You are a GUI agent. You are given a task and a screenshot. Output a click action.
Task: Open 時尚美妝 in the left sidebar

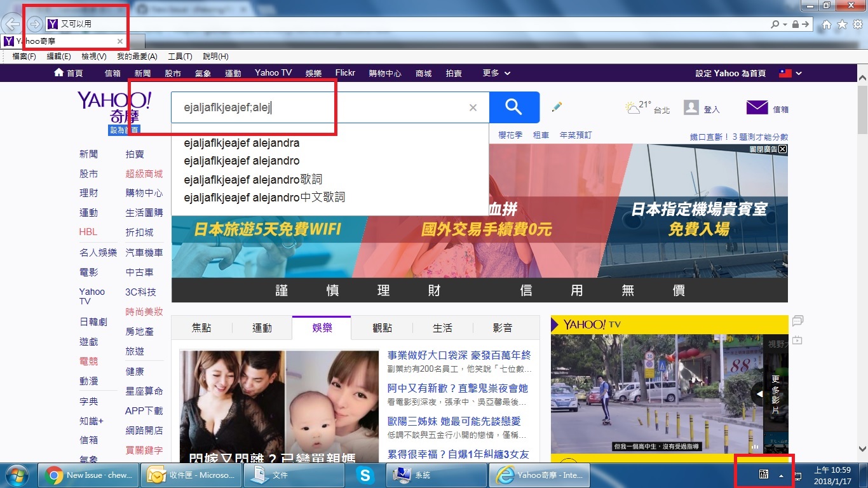[x=144, y=311]
